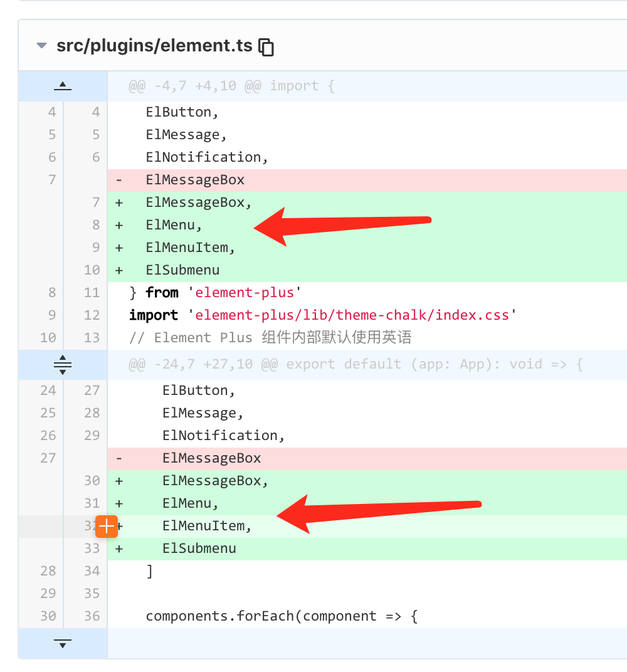Expand hidden lines above line 4

(63, 87)
